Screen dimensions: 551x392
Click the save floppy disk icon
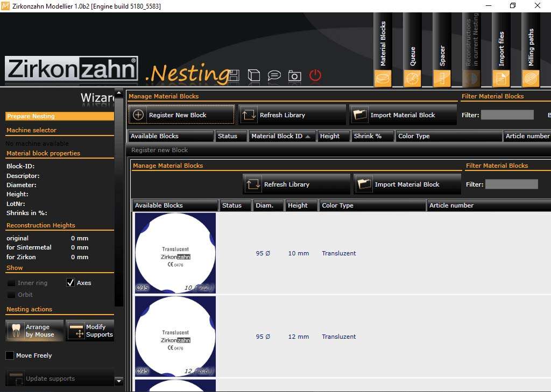(234, 75)
